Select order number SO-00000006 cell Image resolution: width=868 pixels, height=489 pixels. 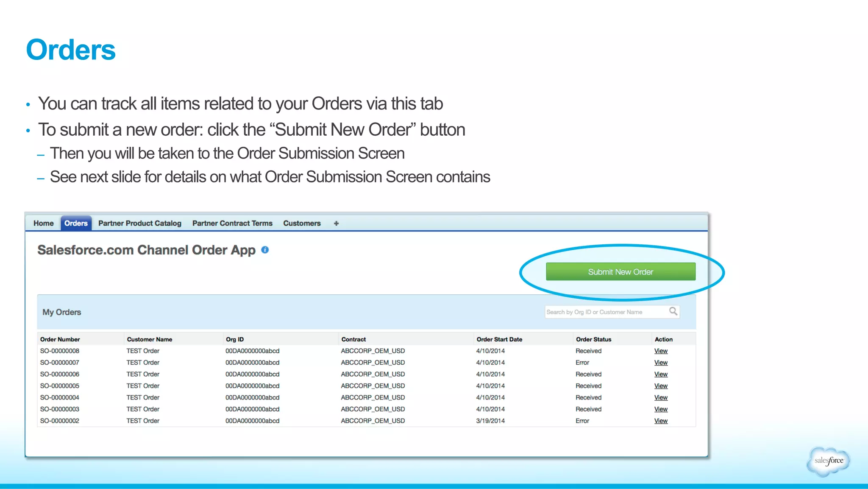[60, 374]
